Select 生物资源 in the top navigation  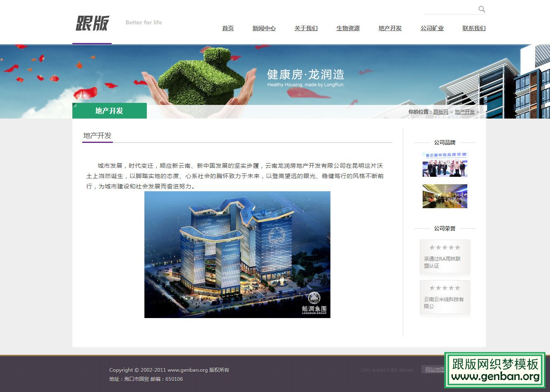tap(348, 28)
